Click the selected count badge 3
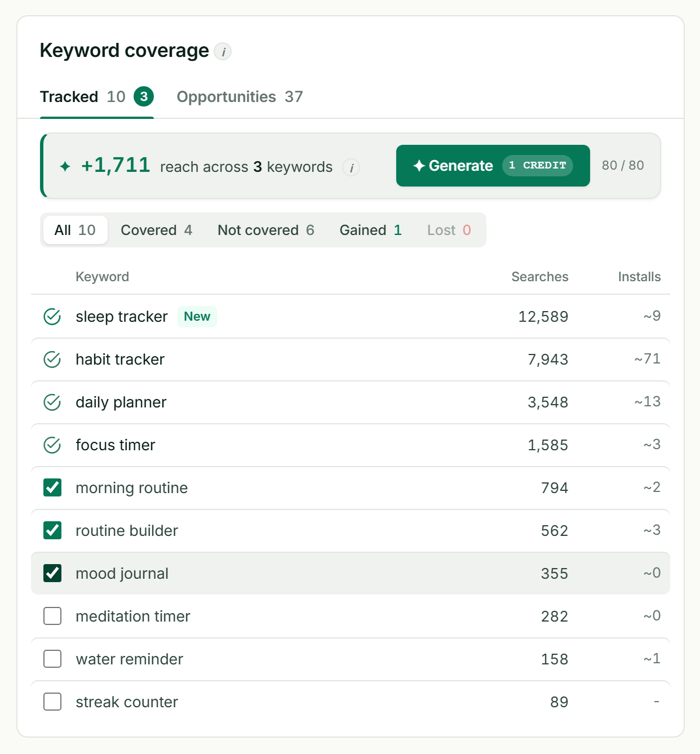 tap(144, 96)
